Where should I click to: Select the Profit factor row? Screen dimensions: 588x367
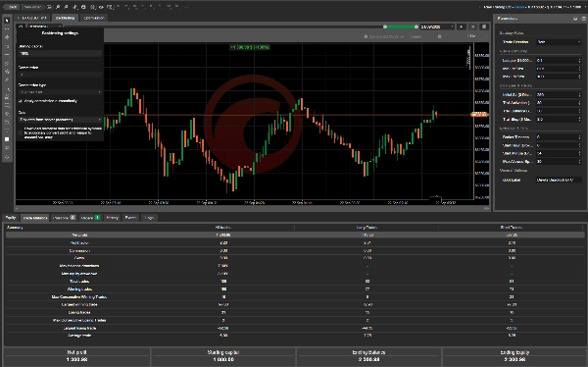click(x=295, y=242)
